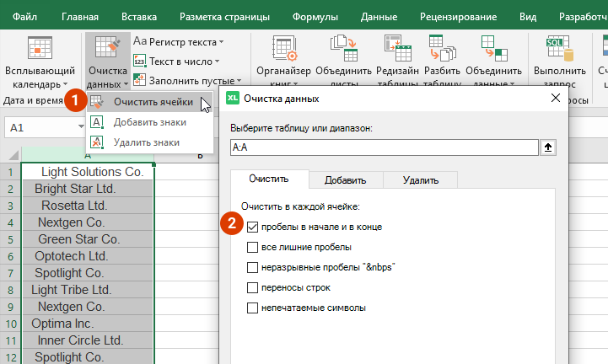Switch to the Удалить tab in dialog
Viewport: 608px width, 364px height.
[x=419, y=179]
